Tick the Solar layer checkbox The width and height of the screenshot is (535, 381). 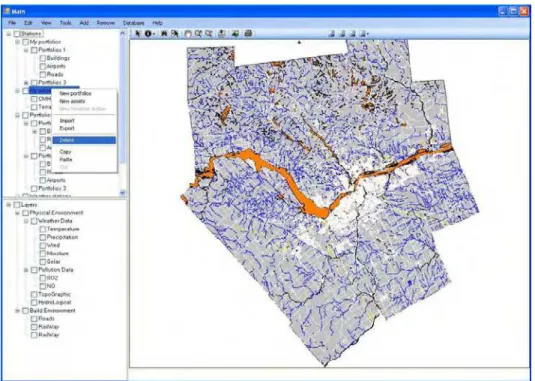tap(43, 262)
